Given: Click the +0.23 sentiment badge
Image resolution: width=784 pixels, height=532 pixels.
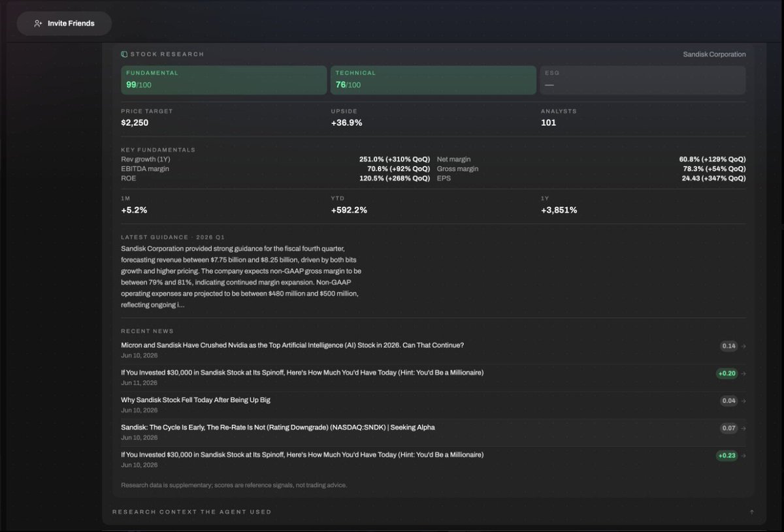Looking at the screenshot, I should pos(727,456).
